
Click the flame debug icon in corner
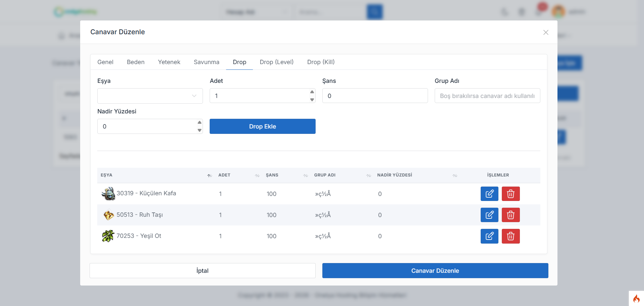pyautogui.click(x=636, y=299)
